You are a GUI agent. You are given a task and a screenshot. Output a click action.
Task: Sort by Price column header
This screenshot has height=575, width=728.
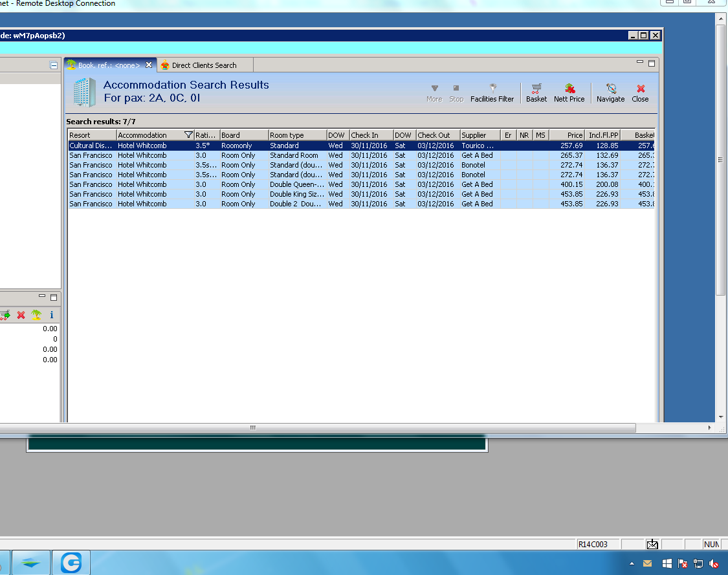pyautogui.click(x=566, y=135)
